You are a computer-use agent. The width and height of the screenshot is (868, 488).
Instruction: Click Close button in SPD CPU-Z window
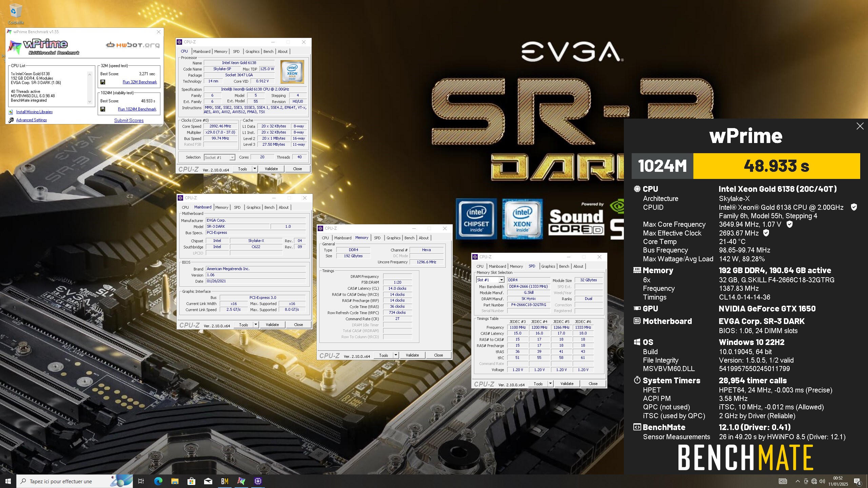pyautogui.click(x=593, y=384)
